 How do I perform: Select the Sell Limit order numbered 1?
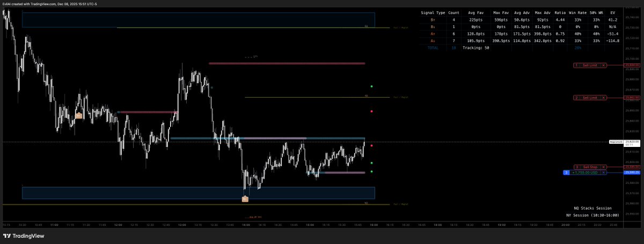pos(590,65)
